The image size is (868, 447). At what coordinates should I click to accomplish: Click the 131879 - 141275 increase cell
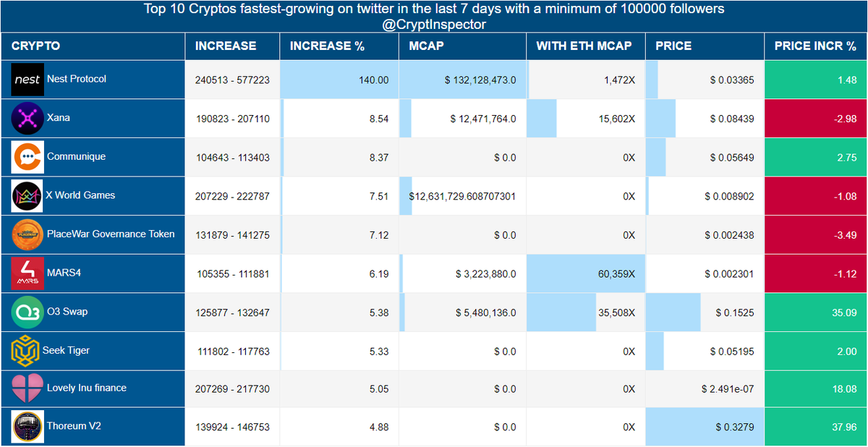232,235
